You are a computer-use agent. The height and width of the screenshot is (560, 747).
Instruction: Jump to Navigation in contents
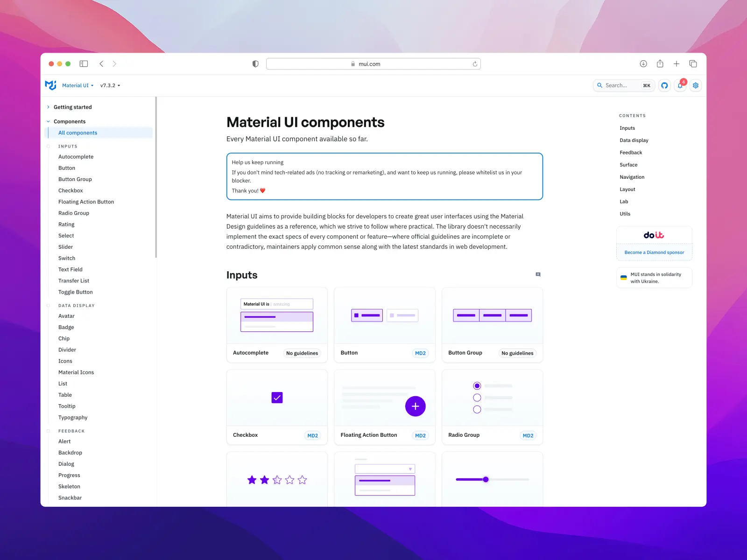pyautogui.click(x=632, y=177)
